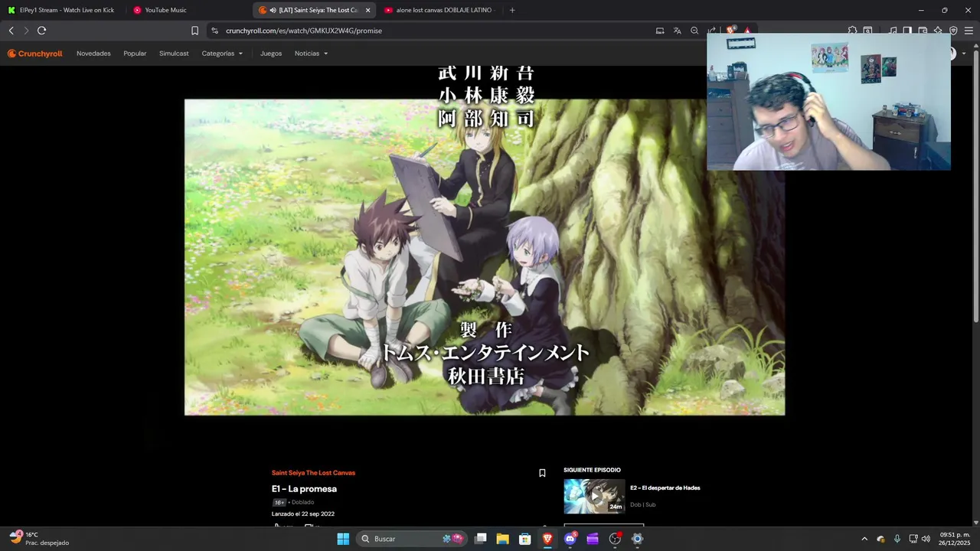Open the browser hamburger main menu
The image size is (980, 551).
pyautogui.click(x=969, y=31)
